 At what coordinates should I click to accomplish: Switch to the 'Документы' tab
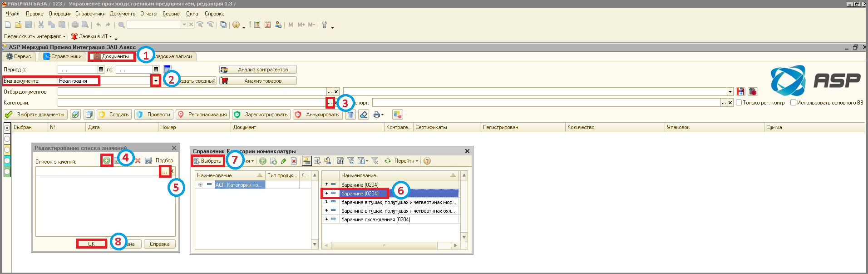(112, 56)
